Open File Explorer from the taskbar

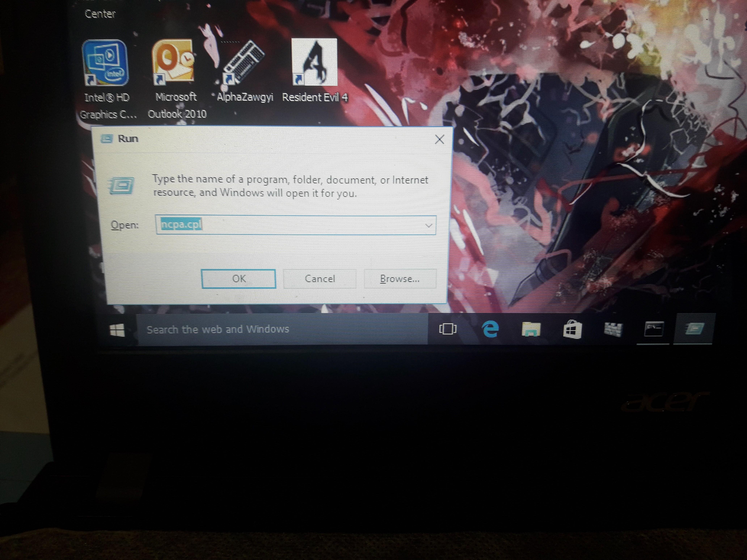(531, 329)
